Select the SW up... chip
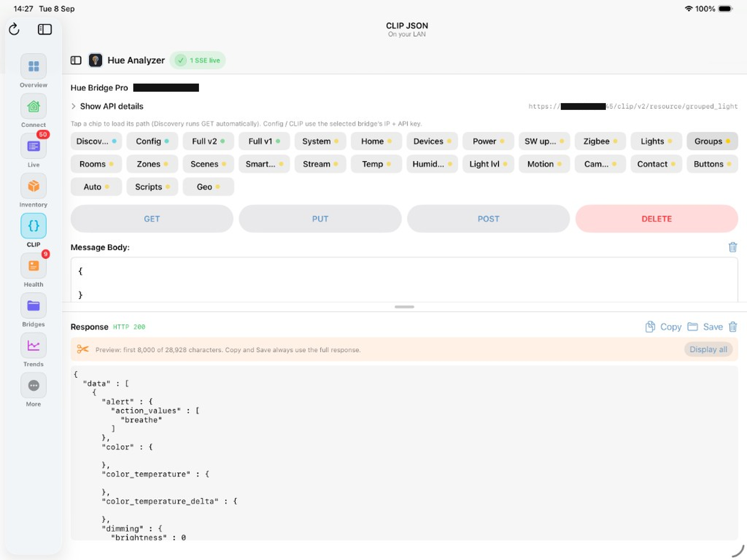747x560 pixels. coord(544,141)
